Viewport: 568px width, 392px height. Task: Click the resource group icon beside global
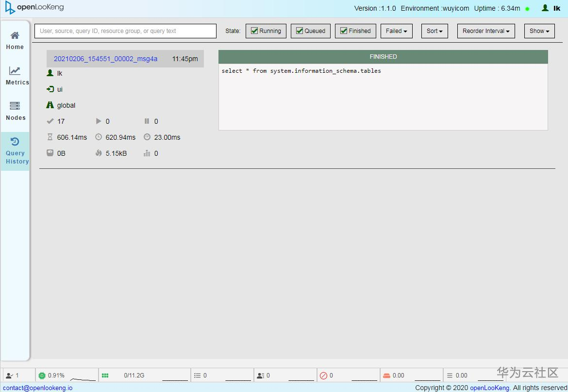[50, 105]
